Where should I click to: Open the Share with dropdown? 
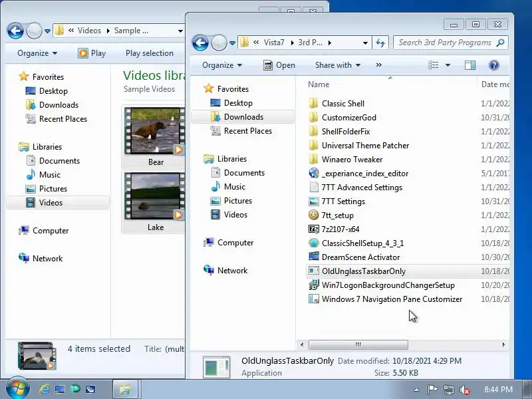click(338, 65)
